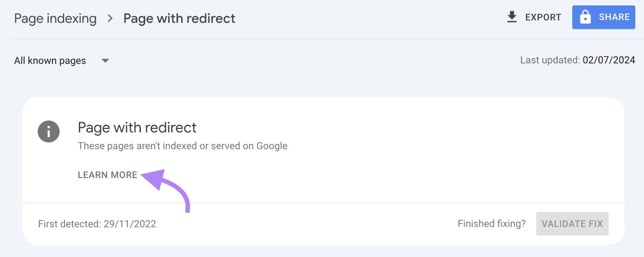Click the grayed VALIDATE FIX control

pyautogui.click(x=572, y=224)
